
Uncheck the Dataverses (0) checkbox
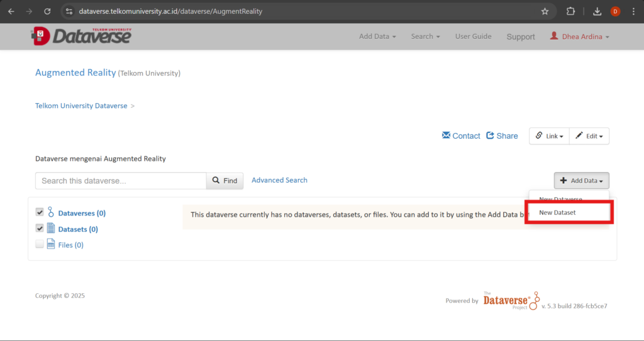[x=40, y=212]
